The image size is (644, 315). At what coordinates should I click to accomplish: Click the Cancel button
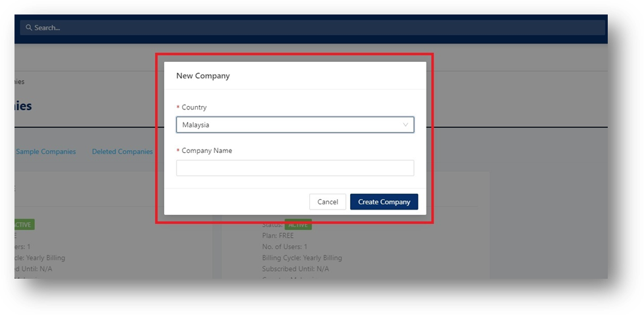point(328,202)
